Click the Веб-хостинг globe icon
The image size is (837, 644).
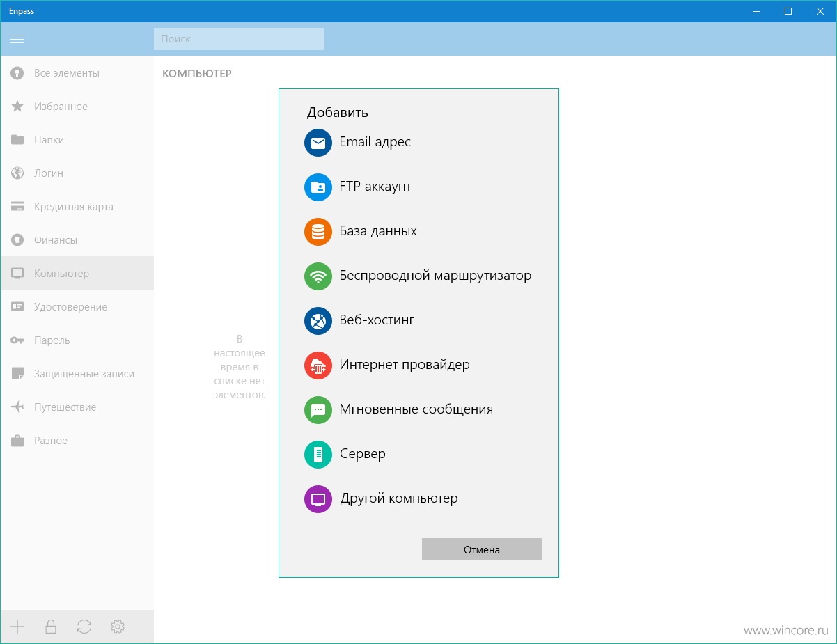pyautogui.click(x=318, y=321)
